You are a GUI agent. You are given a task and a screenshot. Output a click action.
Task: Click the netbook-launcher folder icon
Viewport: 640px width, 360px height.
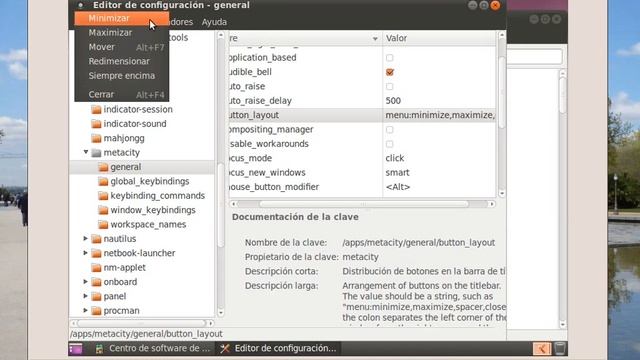[96, 253]
